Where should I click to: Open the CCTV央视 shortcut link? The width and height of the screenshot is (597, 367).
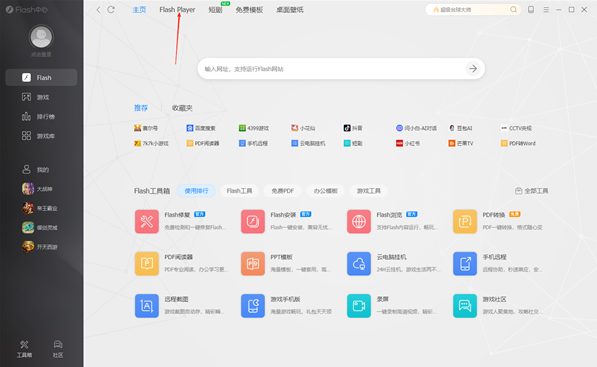(x=516, y=128)
